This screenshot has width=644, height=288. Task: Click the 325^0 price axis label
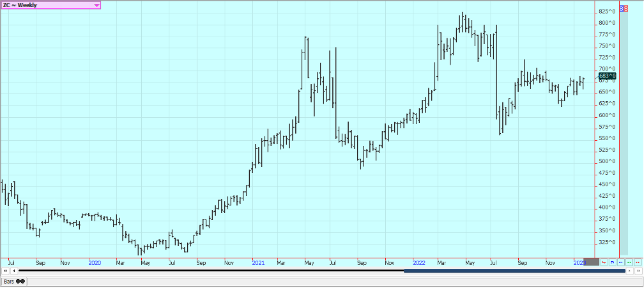607,242
